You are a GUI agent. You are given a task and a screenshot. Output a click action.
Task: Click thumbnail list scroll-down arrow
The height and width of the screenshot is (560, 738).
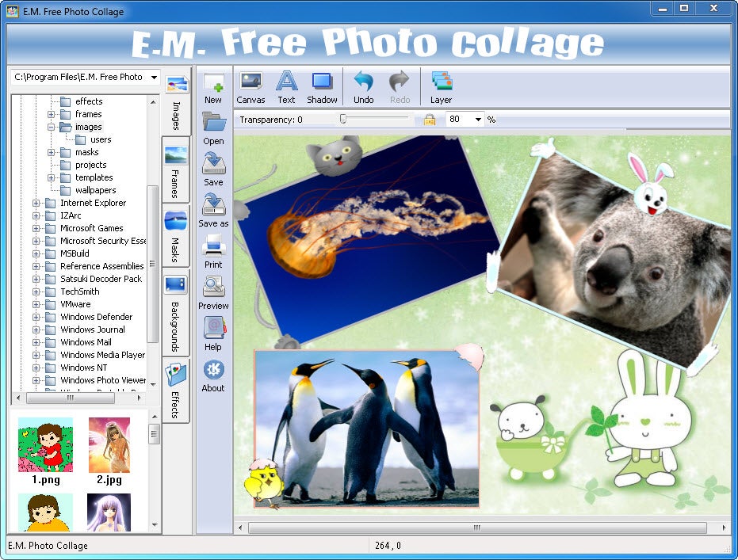point(155,524)
